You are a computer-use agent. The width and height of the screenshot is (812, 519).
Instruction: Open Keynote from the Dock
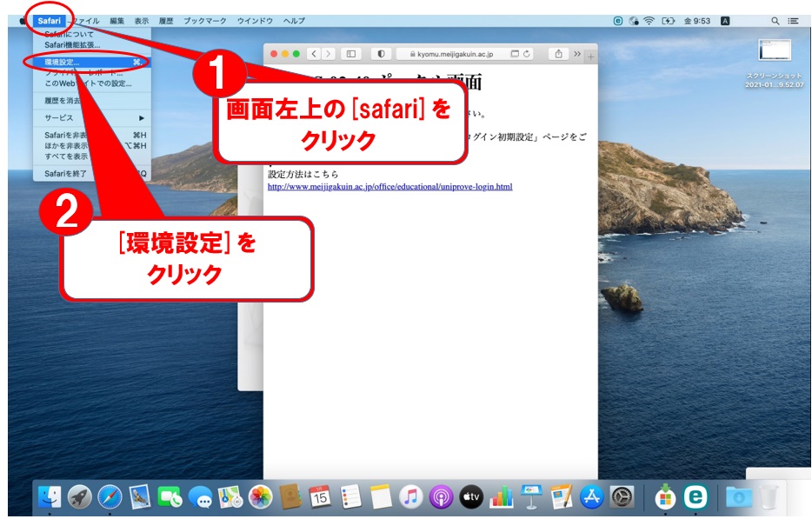click(x=531, y=496)
